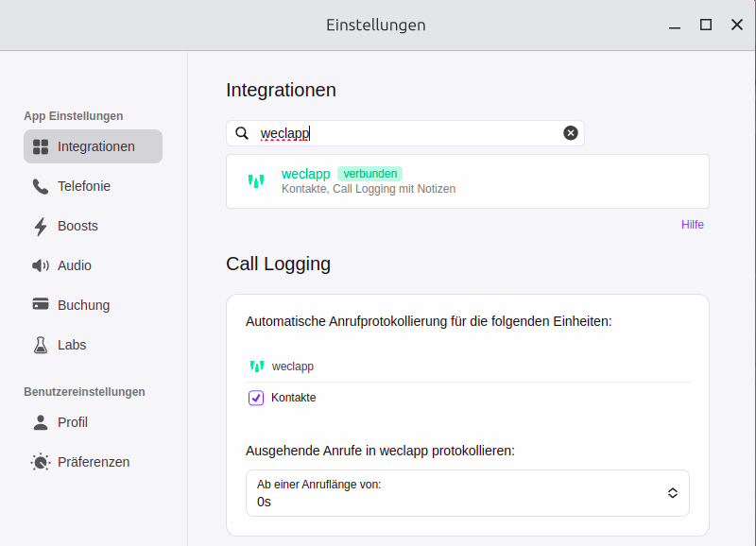Click the up-down chevron on 0s selector
The image size is (756, 546).
[x=673, y=493]
